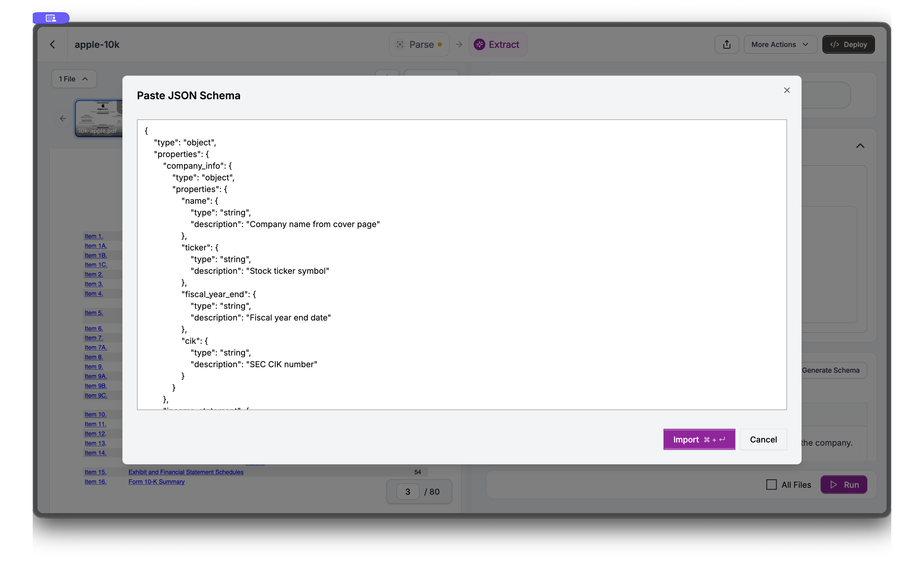Select the Extract stage sparkles icon
The image size is (924, 561).
479,44
